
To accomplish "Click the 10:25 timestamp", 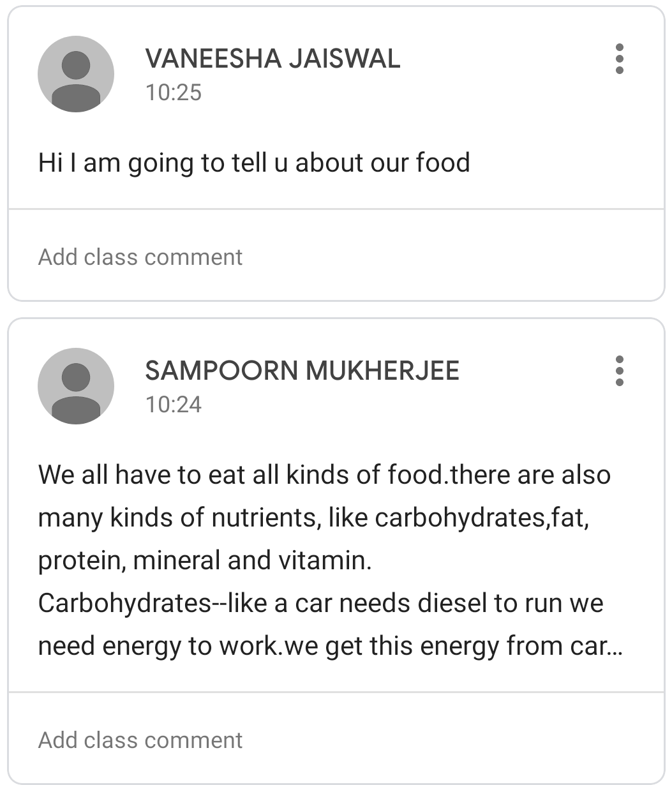I will [174, 93].
